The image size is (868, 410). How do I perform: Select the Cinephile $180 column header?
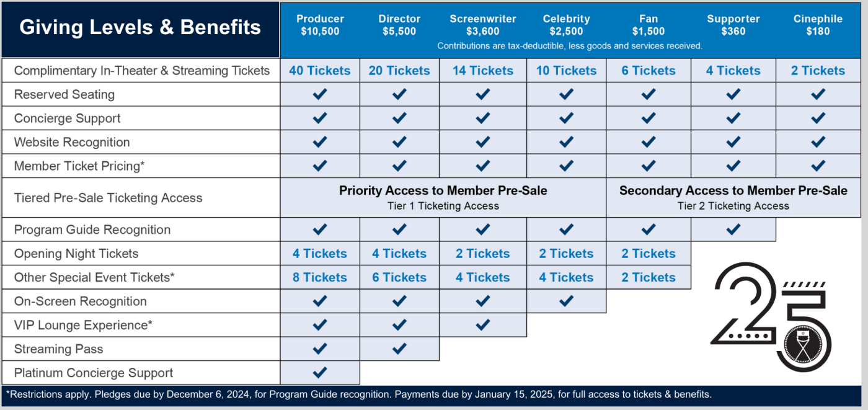click(818, 25)
